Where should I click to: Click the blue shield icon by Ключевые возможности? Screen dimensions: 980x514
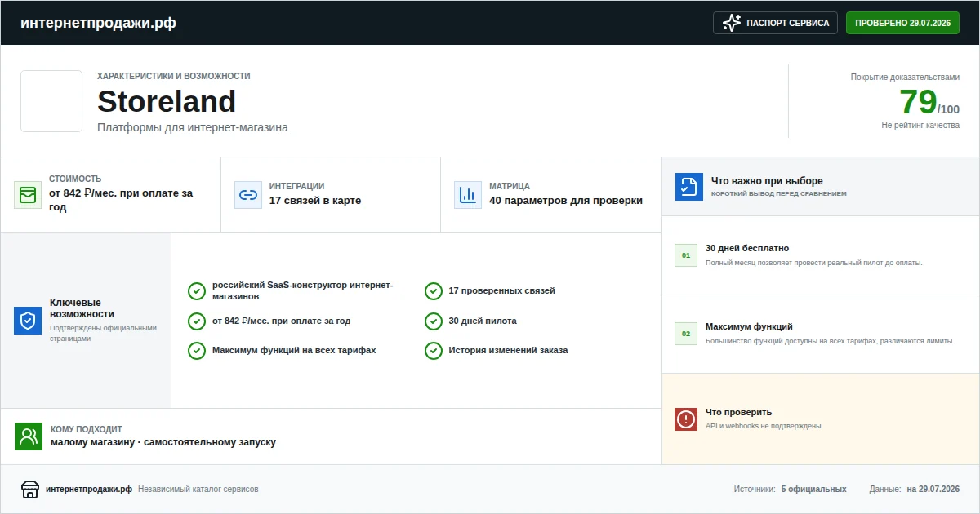28,321
